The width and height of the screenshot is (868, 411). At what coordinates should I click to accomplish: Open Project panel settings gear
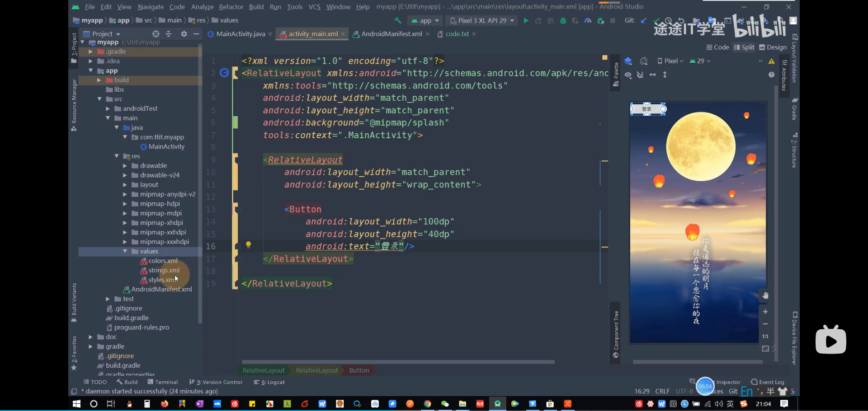click(x=184, y=34)
